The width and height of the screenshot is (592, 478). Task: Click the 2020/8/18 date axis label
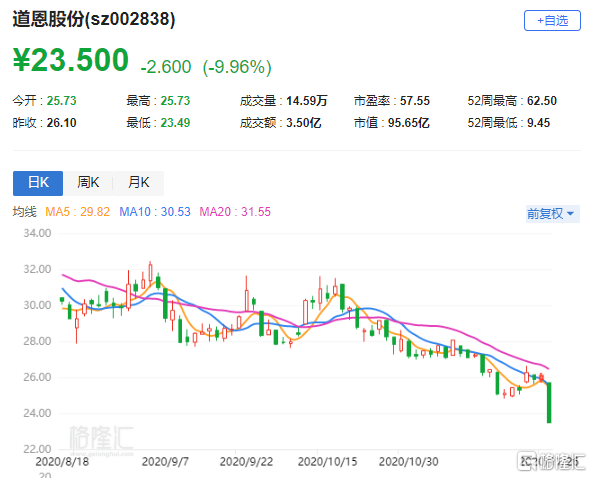click(62, 461)
